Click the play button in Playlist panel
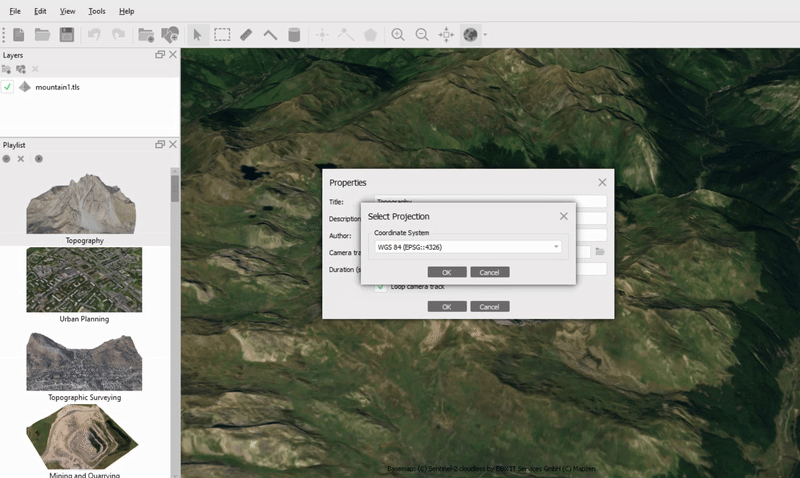The width and height of the screenshot is (800, 478). 39,158
